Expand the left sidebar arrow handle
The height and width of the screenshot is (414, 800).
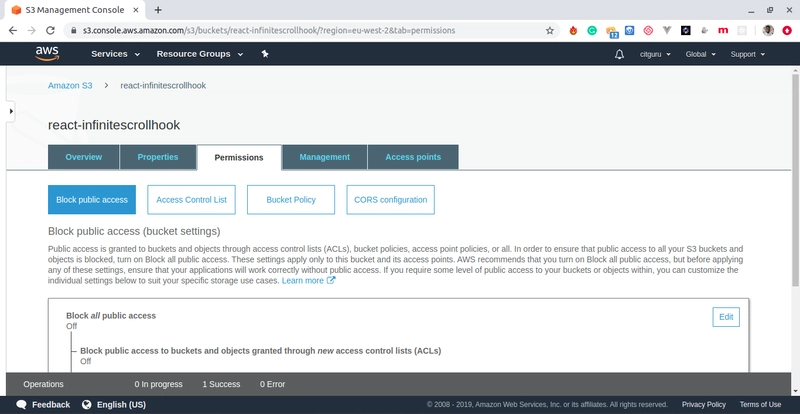(11, 111)
